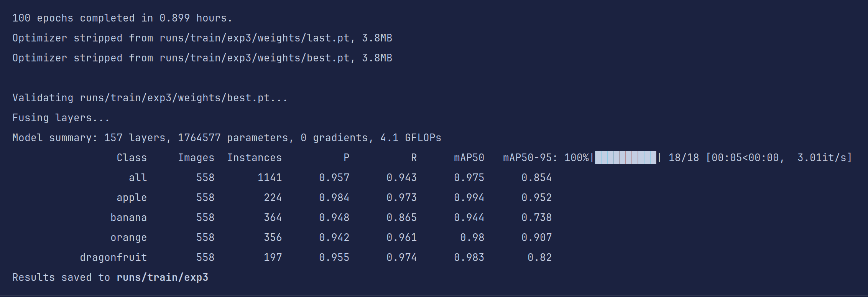The image size is (868, 297).
Task: Click mAP50 value 0.983 for dragonfruit
Action: 469,257
